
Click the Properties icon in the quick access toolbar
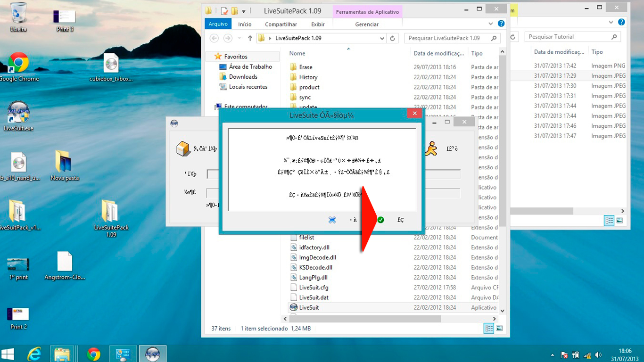point(224,11)
